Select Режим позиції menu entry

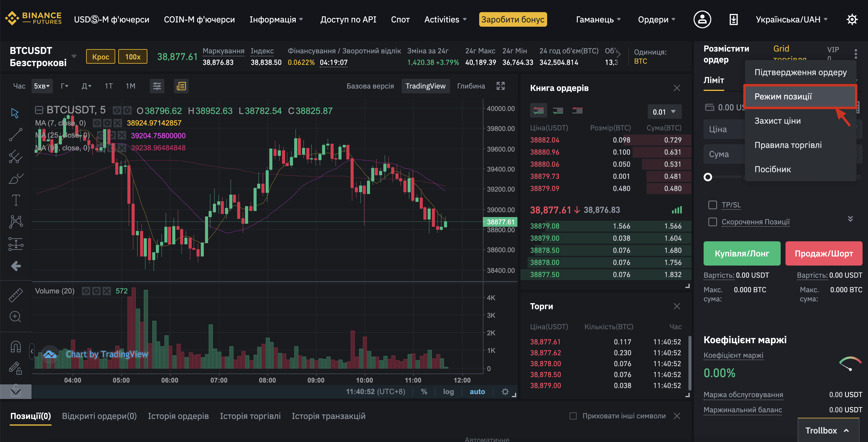pyautogui.click(x=800, y=97)
